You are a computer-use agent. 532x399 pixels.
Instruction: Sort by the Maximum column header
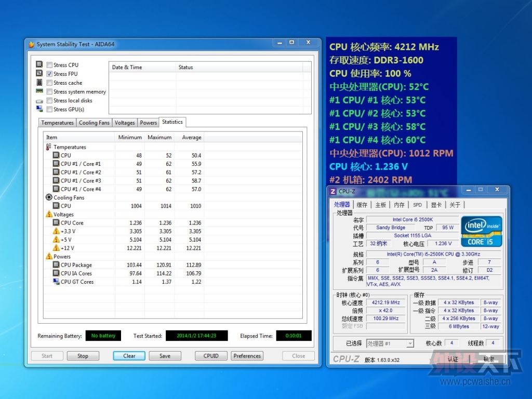pos(159,137)
